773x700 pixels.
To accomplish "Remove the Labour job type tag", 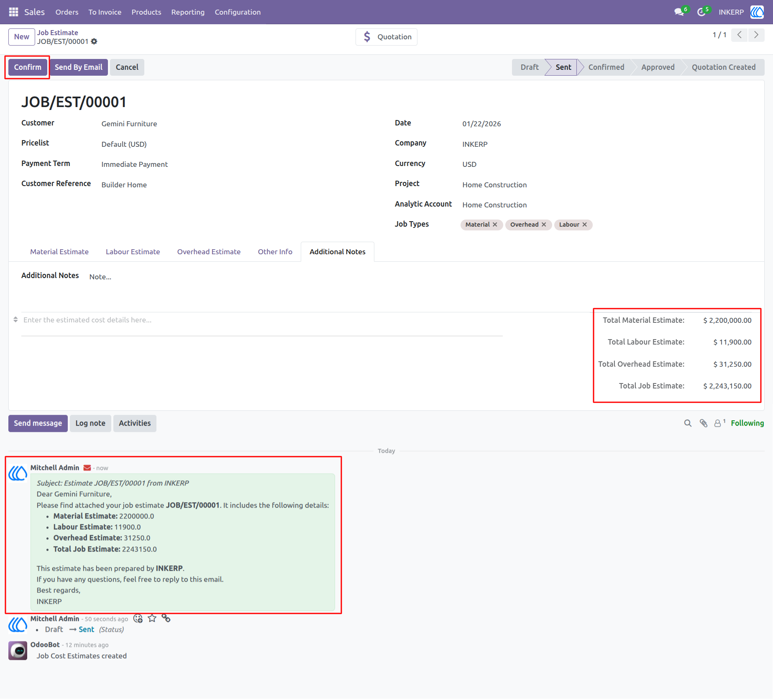I will tap(584, 225).
